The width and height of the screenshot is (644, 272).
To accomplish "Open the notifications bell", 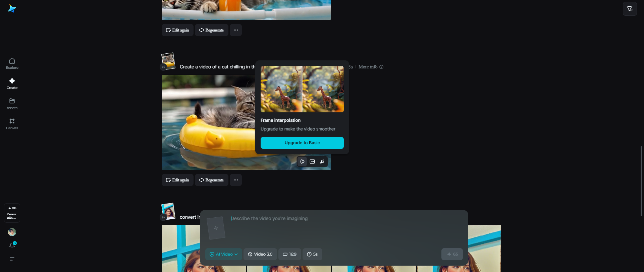I will click(x=12, y=246).
